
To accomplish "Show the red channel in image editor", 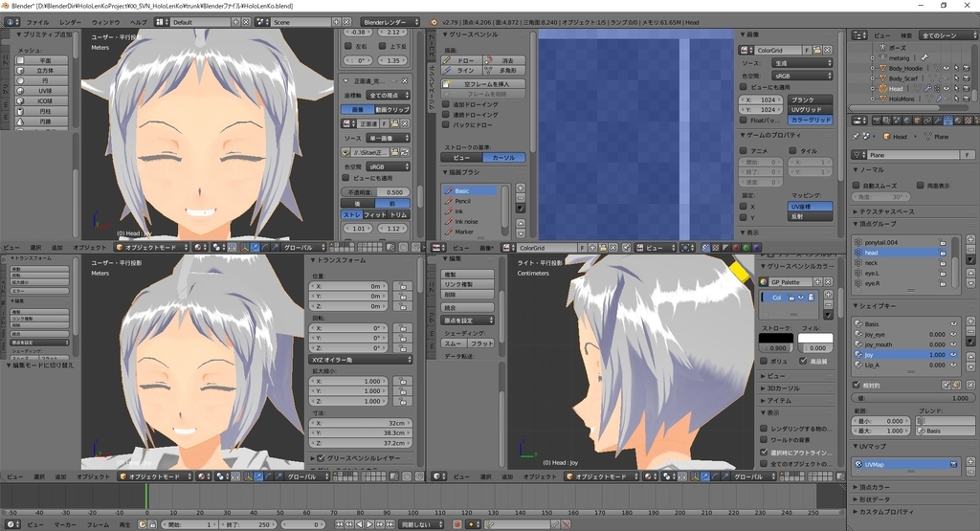I will pyautogui.click(x=736, y=248).
